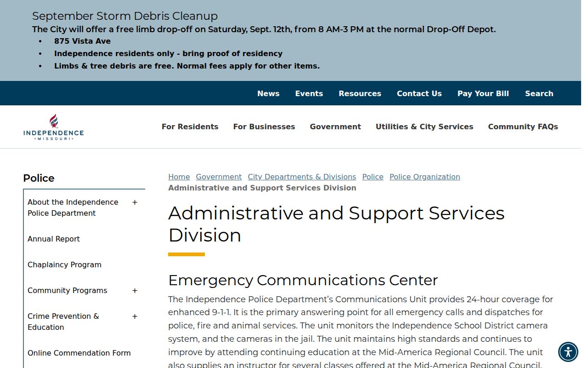588x368 pixels.
Task: Open About the Independence Police Department page
Action: coord(73,208)
